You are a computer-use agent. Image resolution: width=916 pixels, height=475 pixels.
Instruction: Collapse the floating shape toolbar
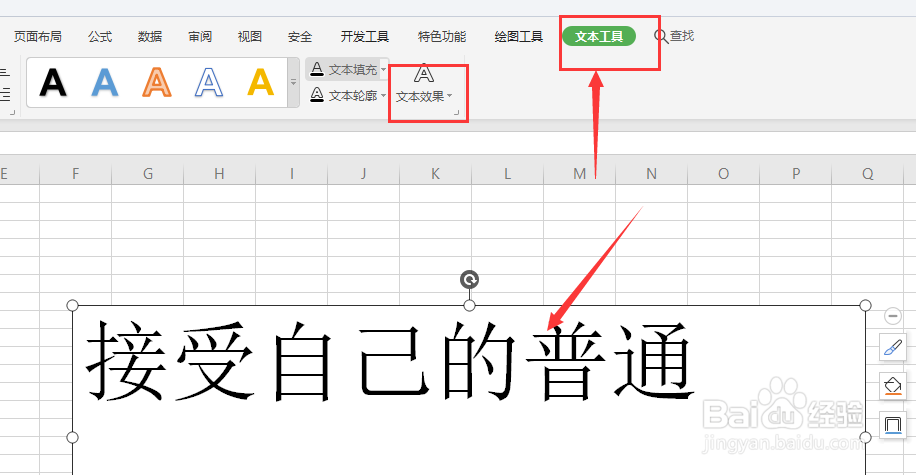tap(893, 316)
